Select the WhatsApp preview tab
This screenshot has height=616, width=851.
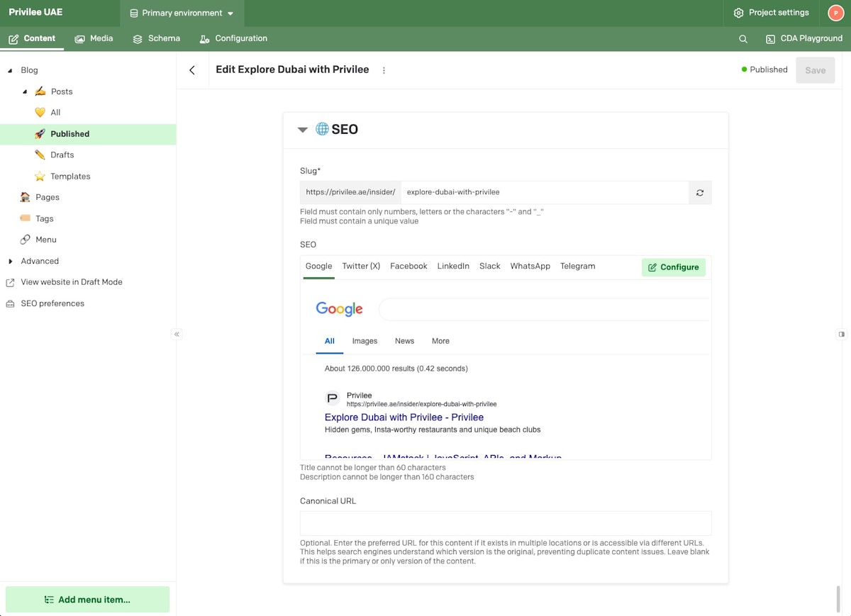pyautogui.click(x=530, y=267)
